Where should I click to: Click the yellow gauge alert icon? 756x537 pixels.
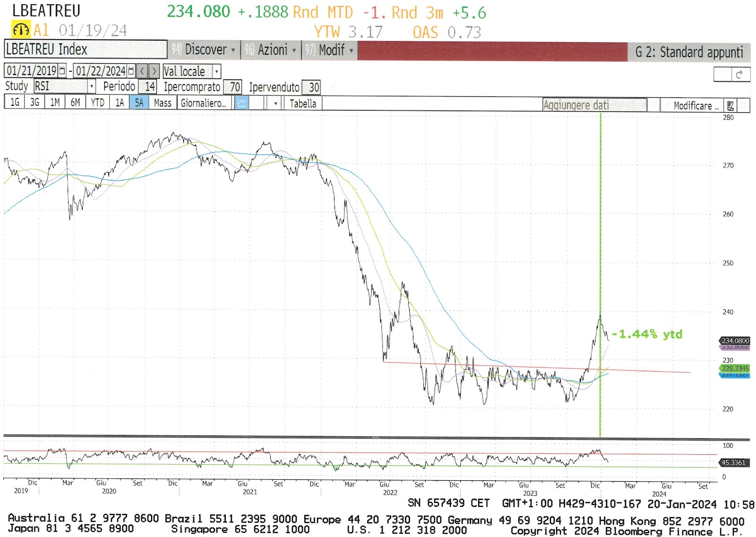coord(21,30)
